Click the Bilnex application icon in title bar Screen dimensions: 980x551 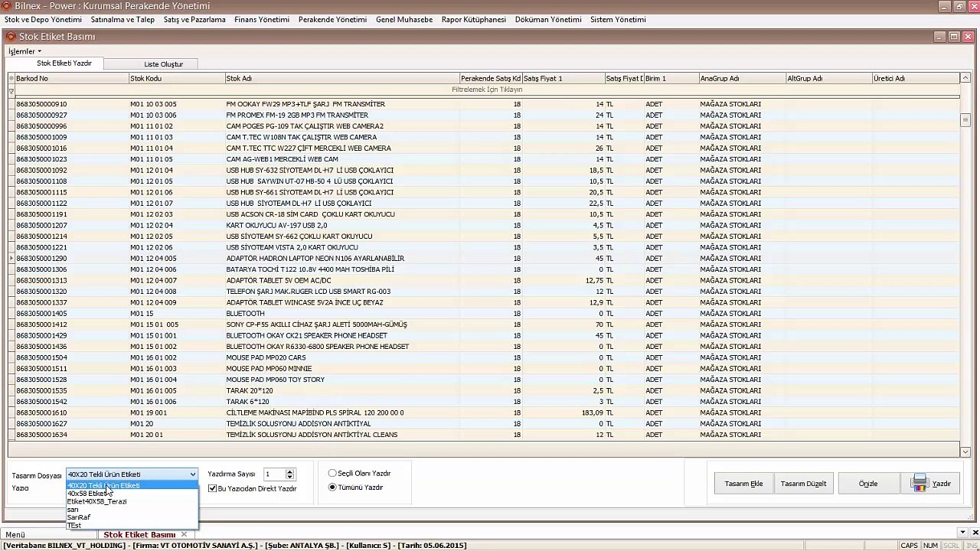tap(7, 6)
